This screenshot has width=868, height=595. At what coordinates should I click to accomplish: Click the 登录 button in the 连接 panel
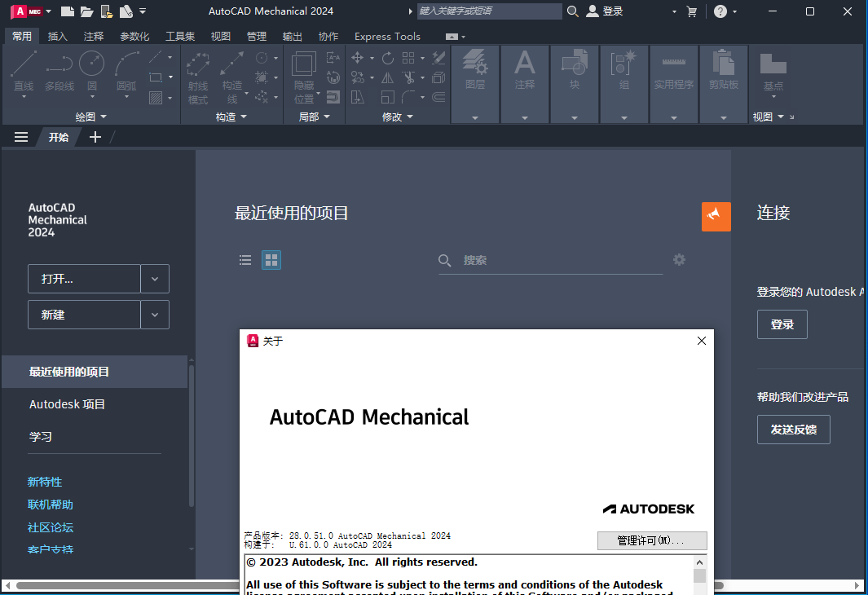782,324
